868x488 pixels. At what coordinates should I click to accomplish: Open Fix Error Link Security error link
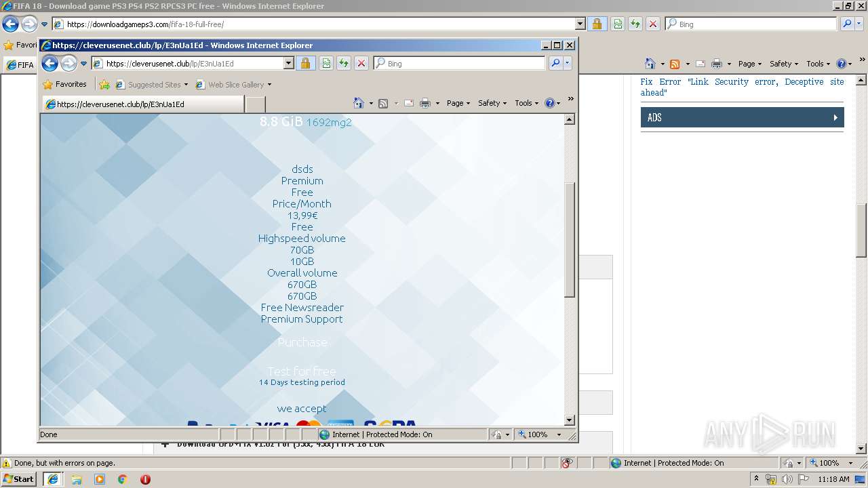click(742, 87)
